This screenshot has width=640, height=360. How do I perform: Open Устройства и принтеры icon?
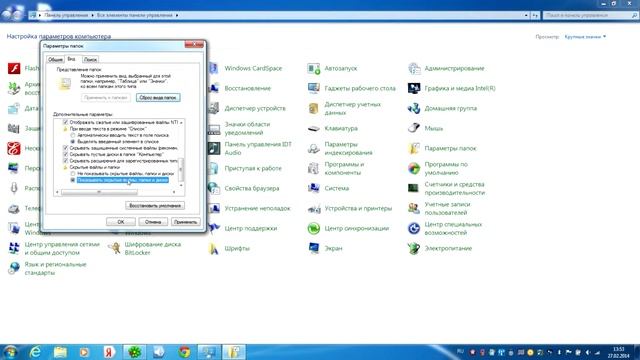coord(313,208)
